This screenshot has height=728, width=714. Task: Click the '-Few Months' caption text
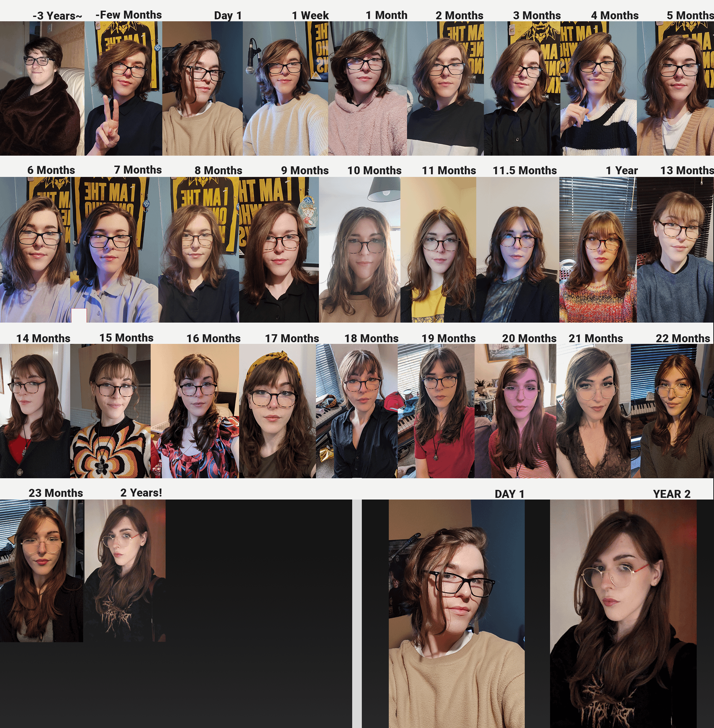pyautogui.click(x=129, y=15)
